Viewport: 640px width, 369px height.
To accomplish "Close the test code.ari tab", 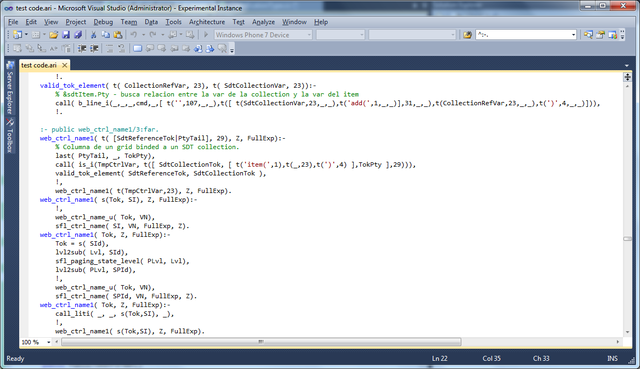I will pyautogui.click(x=64, y=65).
